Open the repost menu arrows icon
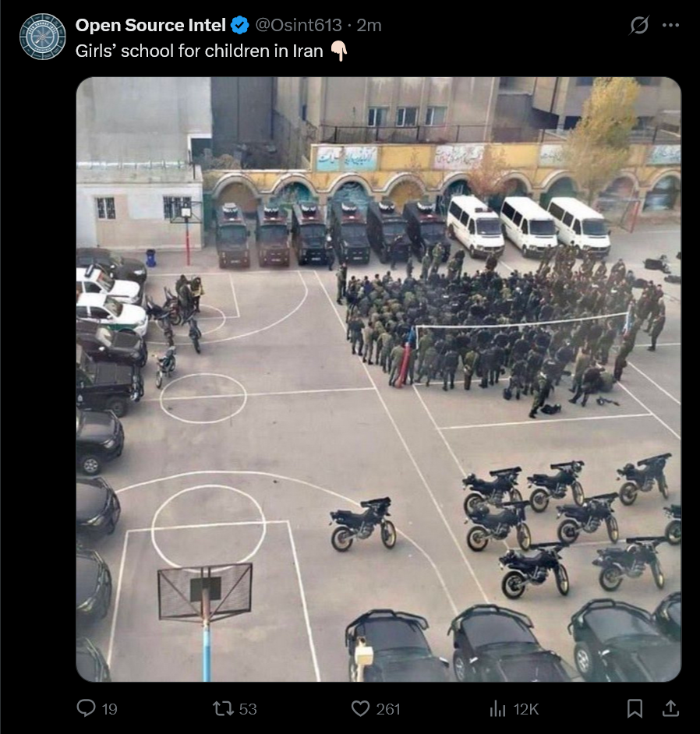This screenshot has height=734, width=700. 223,709
